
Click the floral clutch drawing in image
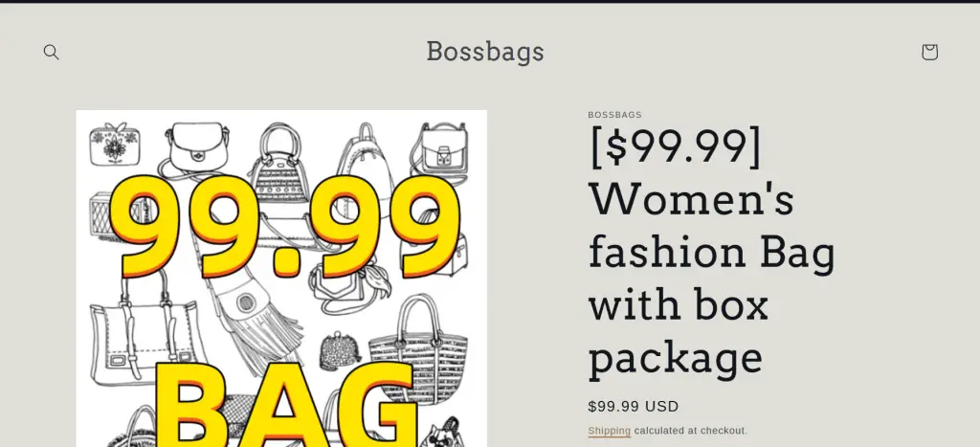tap(109, 145)
